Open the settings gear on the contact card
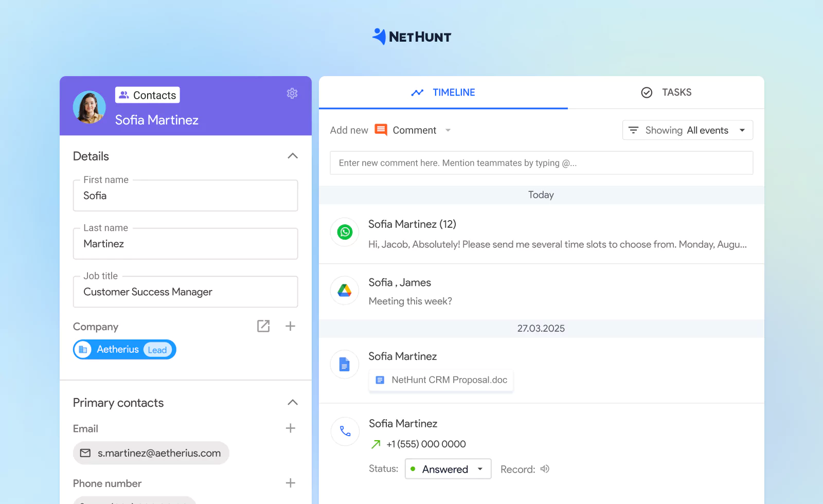The image size is (823, 504). pyautogui.click(x=292, y=93)
